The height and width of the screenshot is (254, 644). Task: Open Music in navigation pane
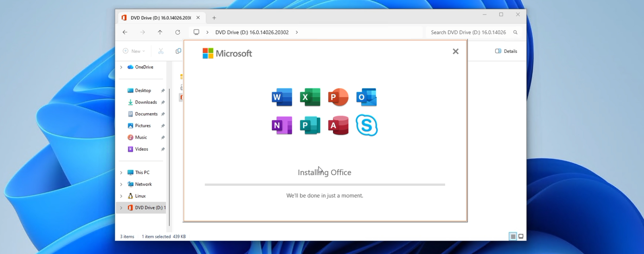click(137, 137)
